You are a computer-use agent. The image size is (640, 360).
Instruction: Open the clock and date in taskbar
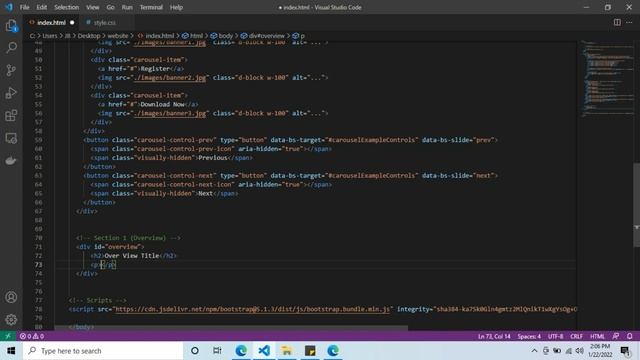tap(600, 351)
